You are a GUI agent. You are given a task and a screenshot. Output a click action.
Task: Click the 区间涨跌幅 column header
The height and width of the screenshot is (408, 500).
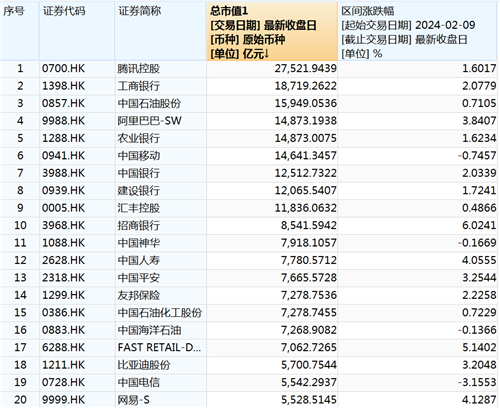(417, 32)
